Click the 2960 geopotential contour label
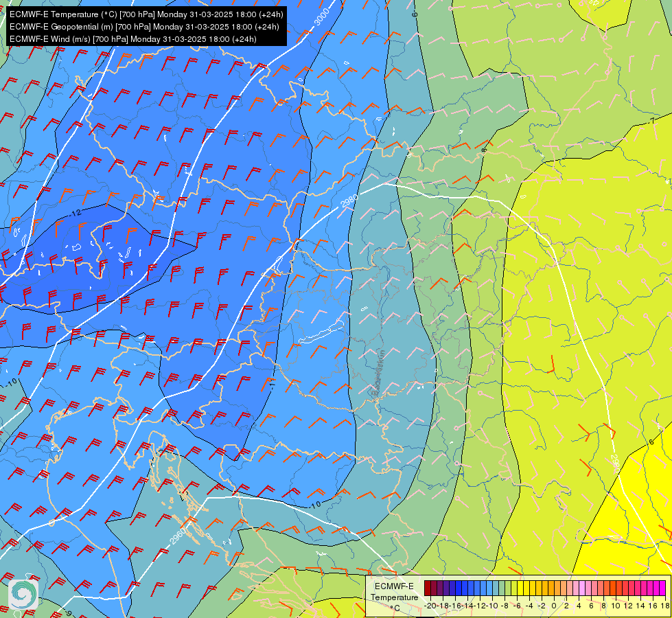Screen dimensions: 672x618 point(178,536)
